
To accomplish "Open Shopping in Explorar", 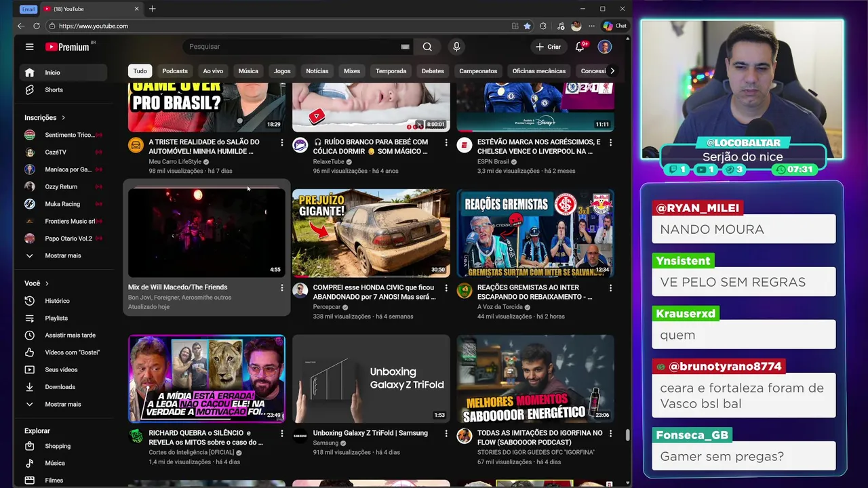I will click(63, 446).
